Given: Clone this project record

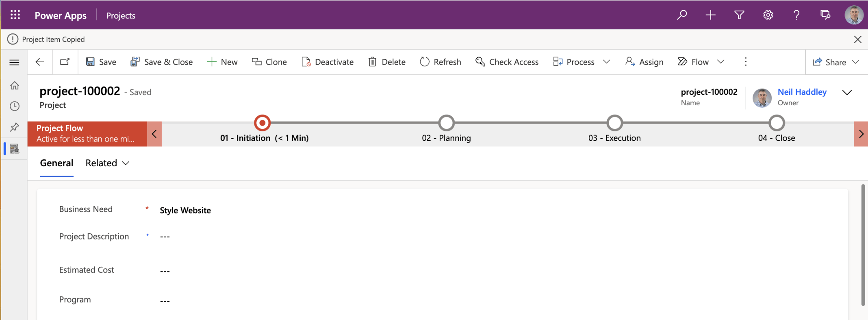Looking at the screenshot, I should (x=269, y=62).
